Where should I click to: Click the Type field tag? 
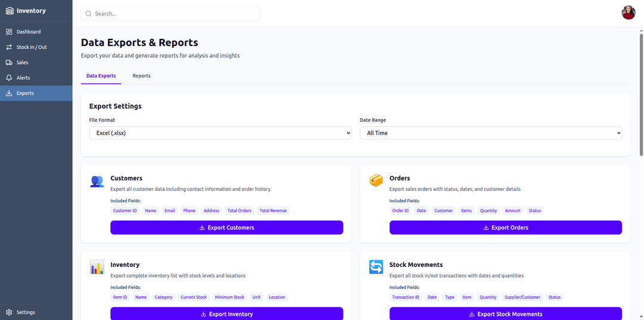(x=450, y=297)
